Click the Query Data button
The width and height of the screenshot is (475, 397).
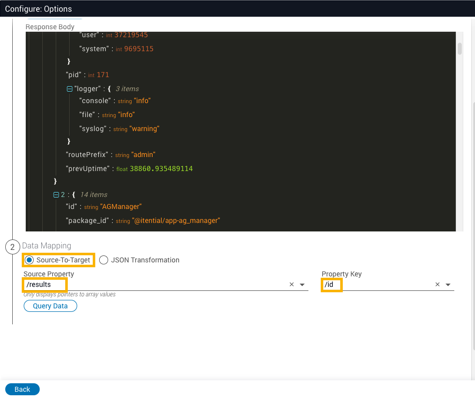(50, 306)
